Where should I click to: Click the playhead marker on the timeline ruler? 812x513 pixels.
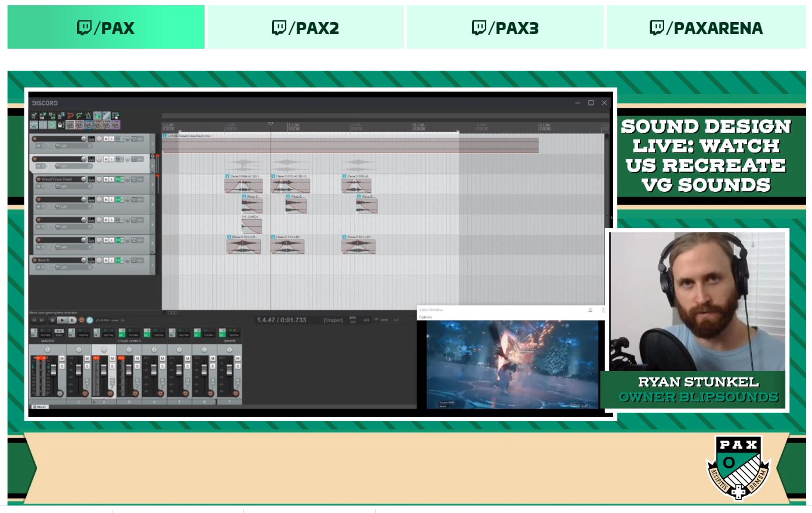(x=270, y=124)
